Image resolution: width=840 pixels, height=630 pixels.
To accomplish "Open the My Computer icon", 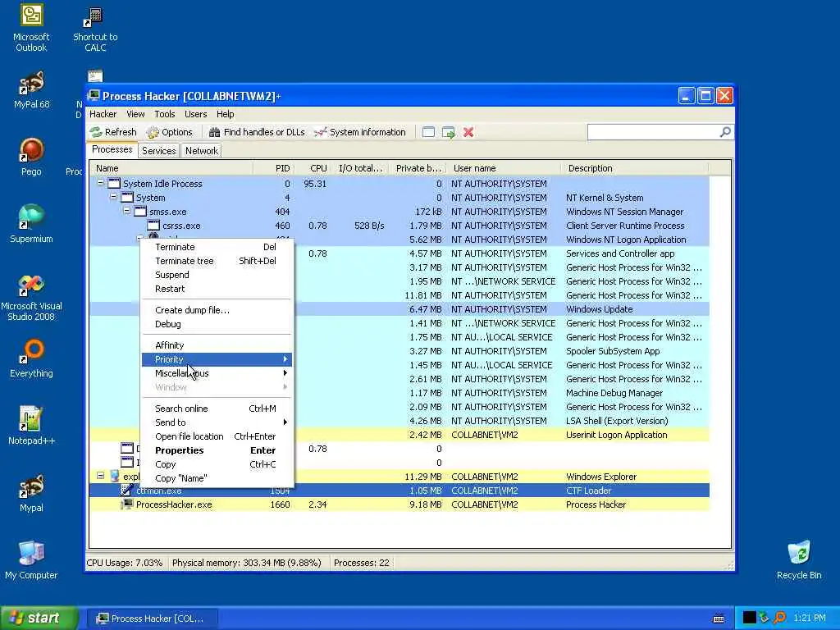I will (31, 560).
